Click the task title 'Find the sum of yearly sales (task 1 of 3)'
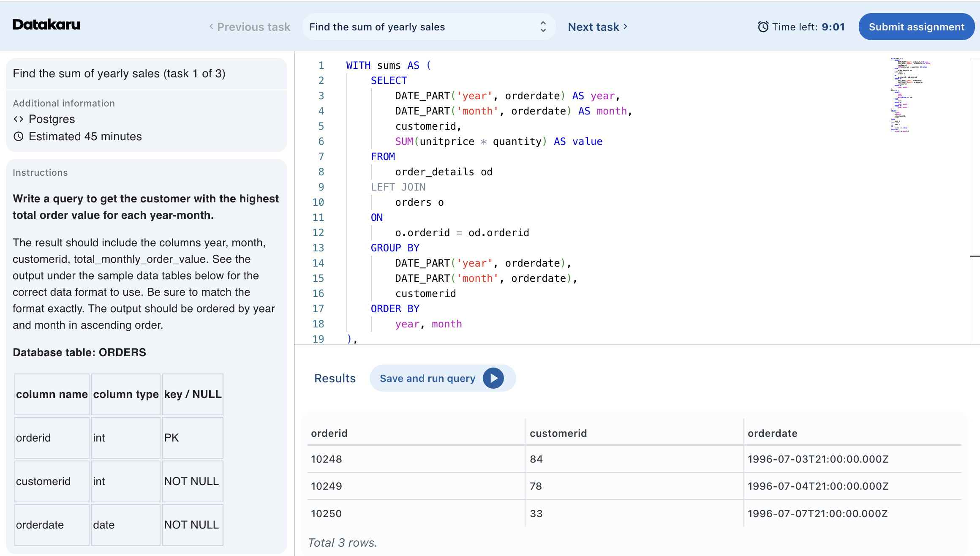This screenshot has height=556, width=980. [x=119, y=74]
